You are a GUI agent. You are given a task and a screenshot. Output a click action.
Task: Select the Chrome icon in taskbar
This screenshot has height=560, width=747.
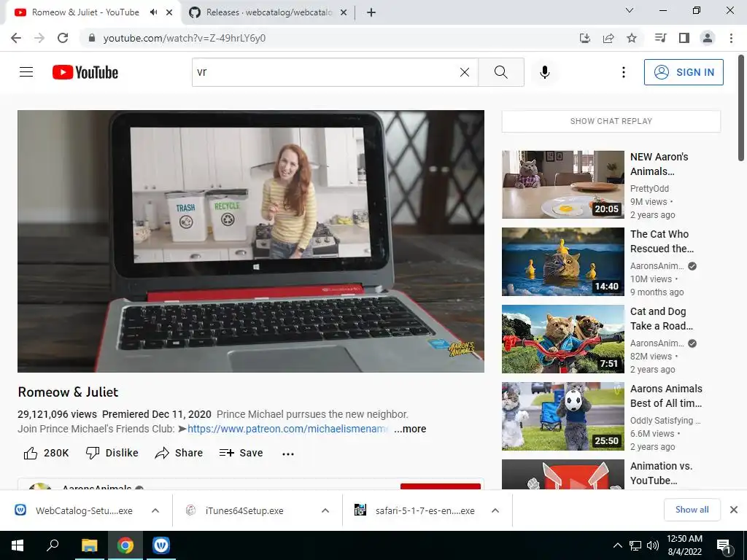[125, 545]
